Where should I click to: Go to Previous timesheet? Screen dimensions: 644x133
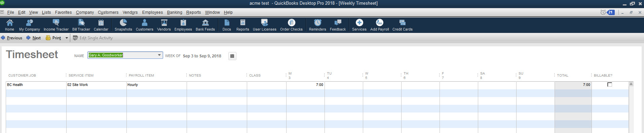coord(12,38)
